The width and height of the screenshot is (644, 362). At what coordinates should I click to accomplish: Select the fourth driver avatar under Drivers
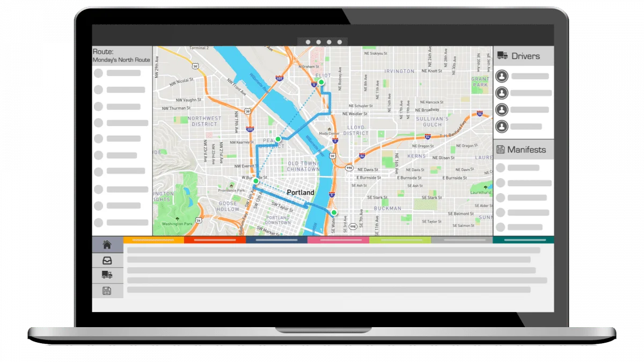[x=502, y=127]
